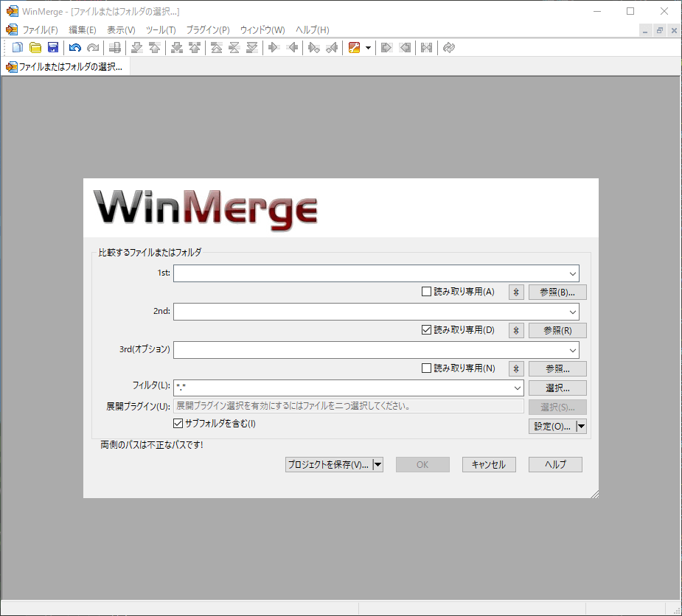
Task: Open the ヘルプ(H) menu
Action: pos(313,30)
